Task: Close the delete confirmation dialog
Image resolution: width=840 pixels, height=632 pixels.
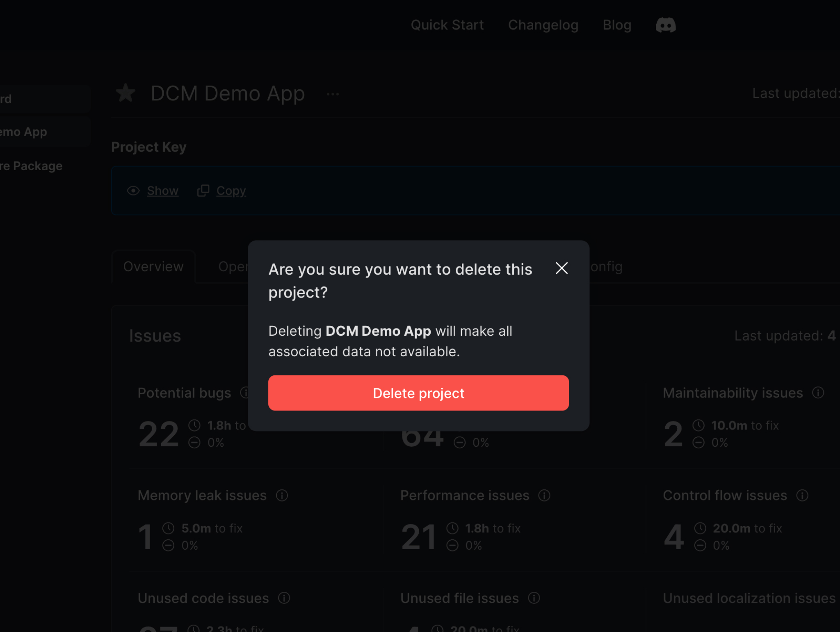Action: point(562,268)
